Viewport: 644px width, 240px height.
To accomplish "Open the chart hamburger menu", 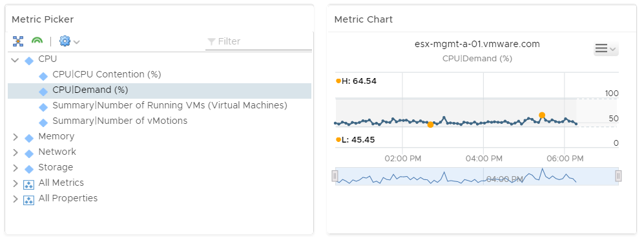I will coord(606,49).
